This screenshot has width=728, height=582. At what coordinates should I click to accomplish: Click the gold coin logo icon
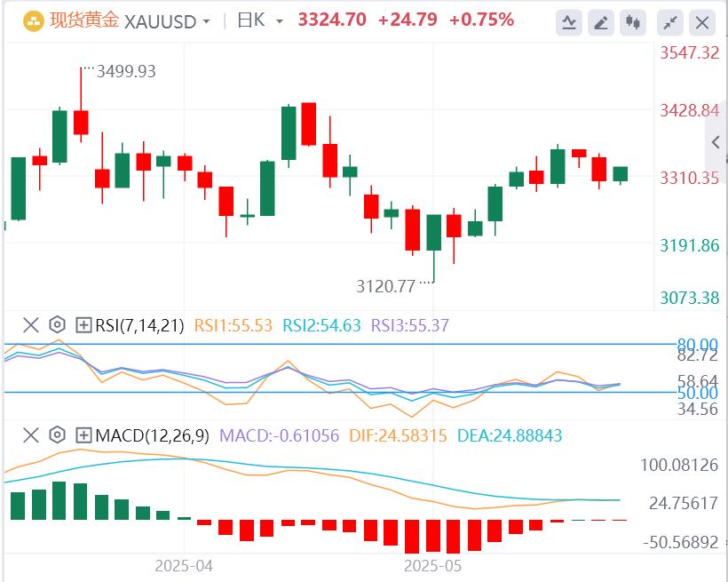click(32, 18)
